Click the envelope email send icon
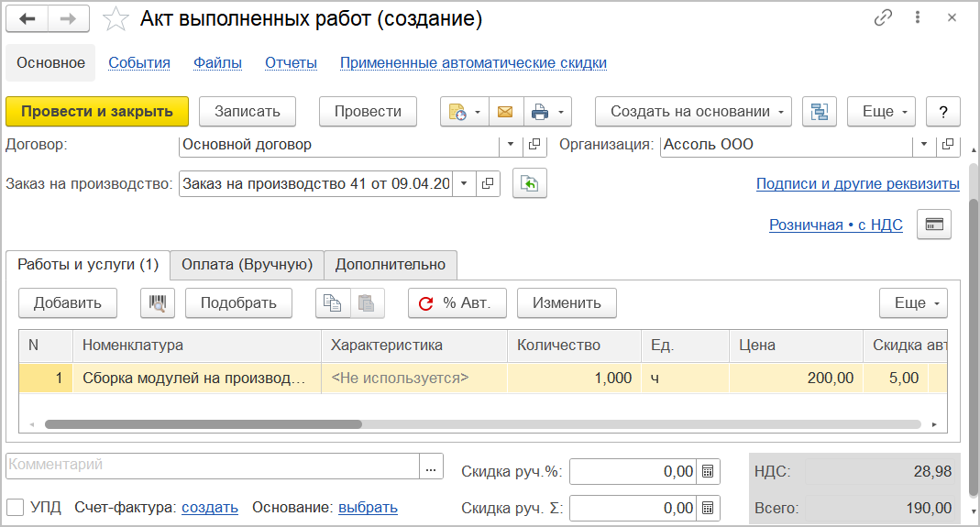The height and width of the screenshot is (527, 980). point(504,112)
